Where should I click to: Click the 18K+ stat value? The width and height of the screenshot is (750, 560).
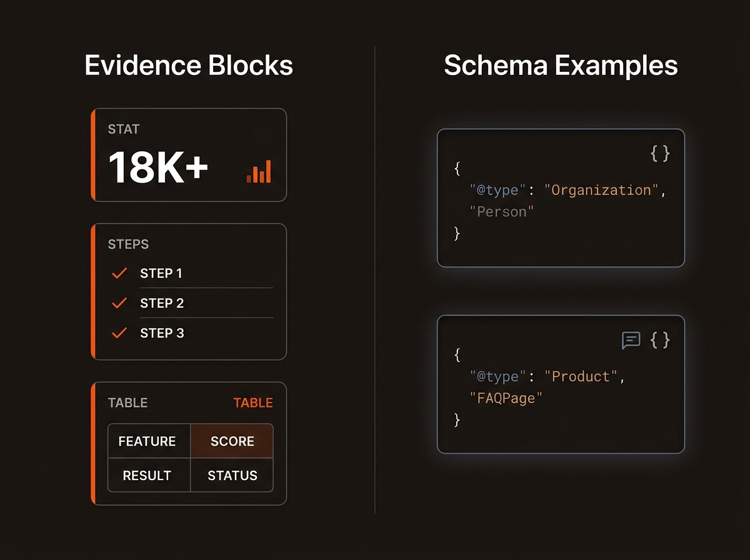pos(158,168)
